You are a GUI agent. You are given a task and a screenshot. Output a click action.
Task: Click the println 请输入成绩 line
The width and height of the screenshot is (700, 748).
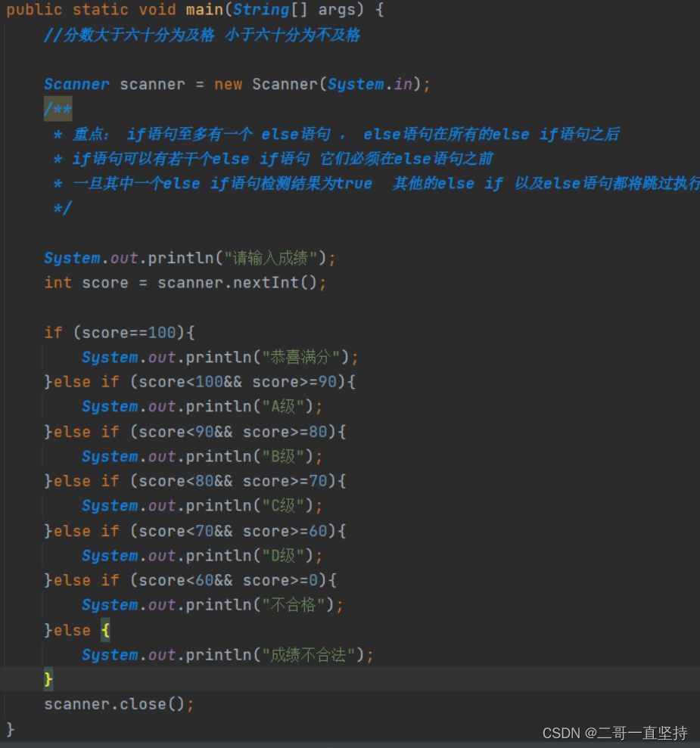(x=190, y=258)
